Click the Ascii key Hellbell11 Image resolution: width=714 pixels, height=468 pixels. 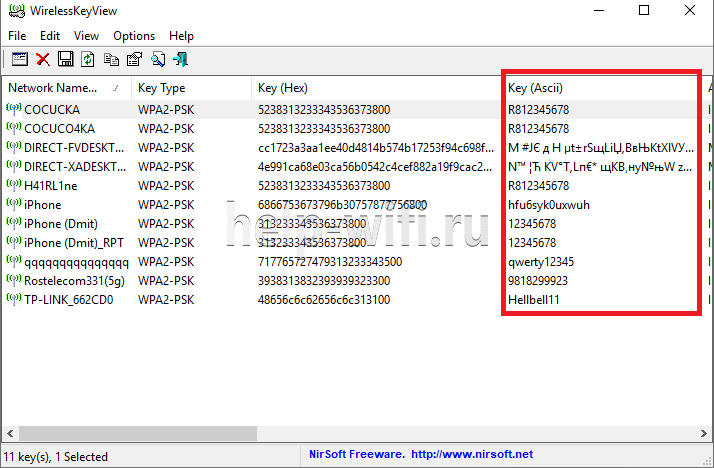coord(534,300)
